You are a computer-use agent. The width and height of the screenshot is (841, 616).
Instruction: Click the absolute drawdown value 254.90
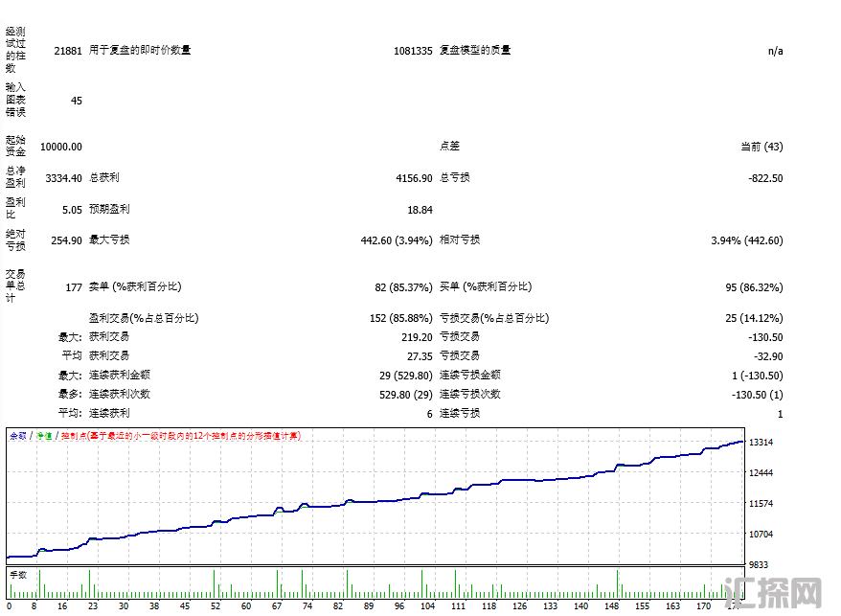pyautogui.click(x=66, y=240)
